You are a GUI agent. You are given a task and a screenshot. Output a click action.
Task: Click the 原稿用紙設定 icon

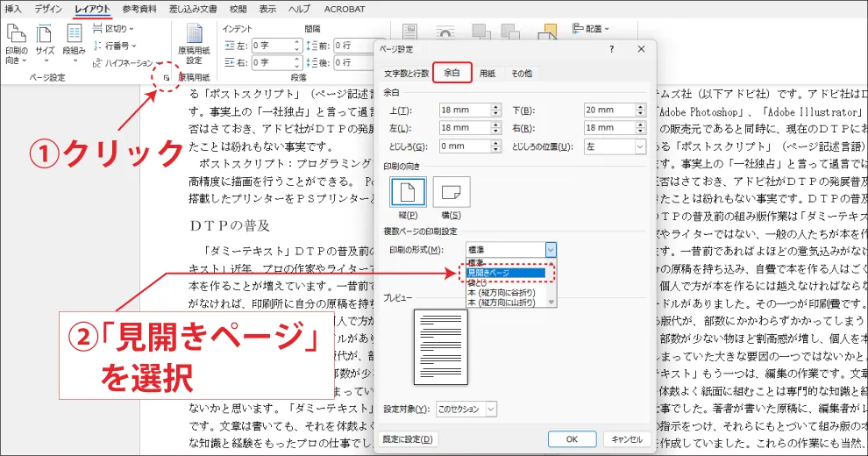pos(194,44)
